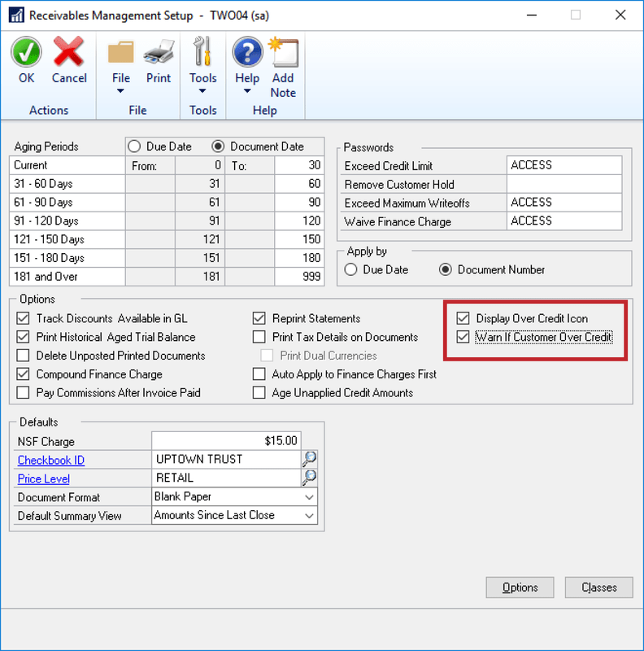Open the File folder icon menu
Viewport: 644px width, 651px height.
tap(120, 54)
